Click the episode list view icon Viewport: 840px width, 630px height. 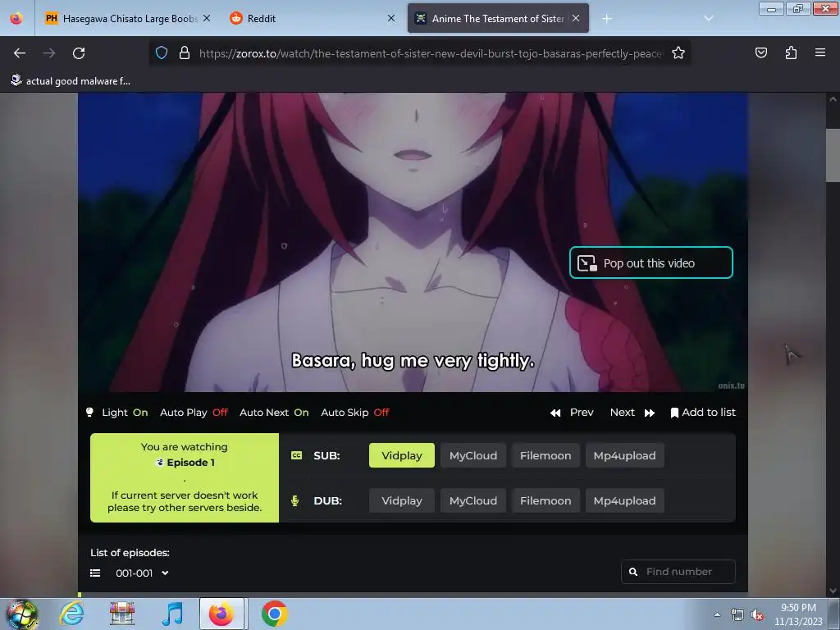pos(95,573)
